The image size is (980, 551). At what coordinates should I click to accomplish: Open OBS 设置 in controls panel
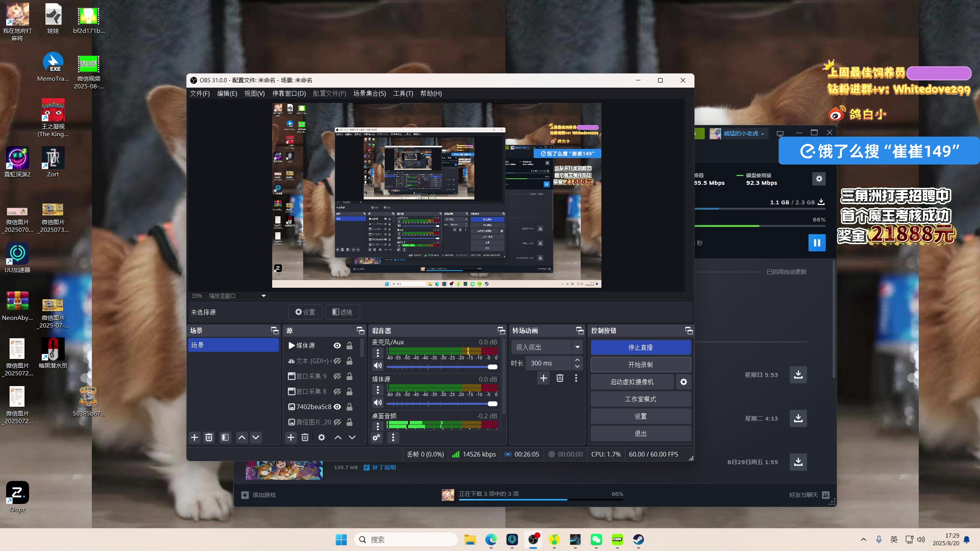tap(640, 416)
